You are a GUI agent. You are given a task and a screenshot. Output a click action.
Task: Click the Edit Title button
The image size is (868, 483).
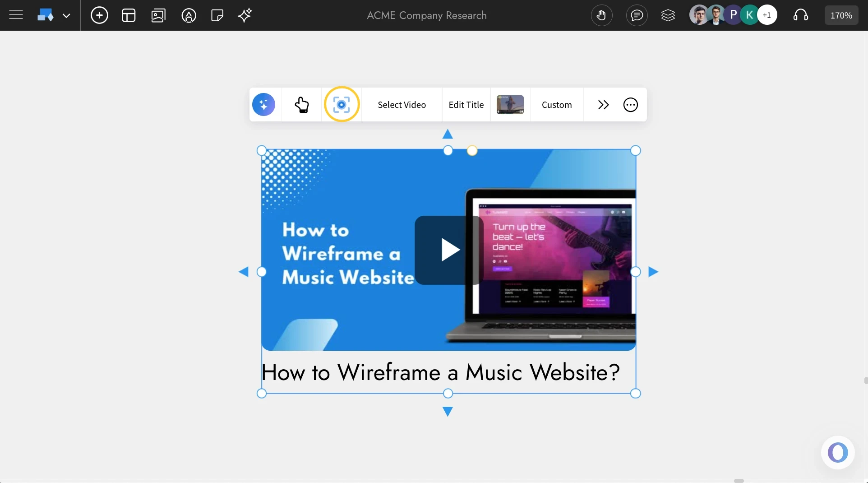click(x=466, y=104)
